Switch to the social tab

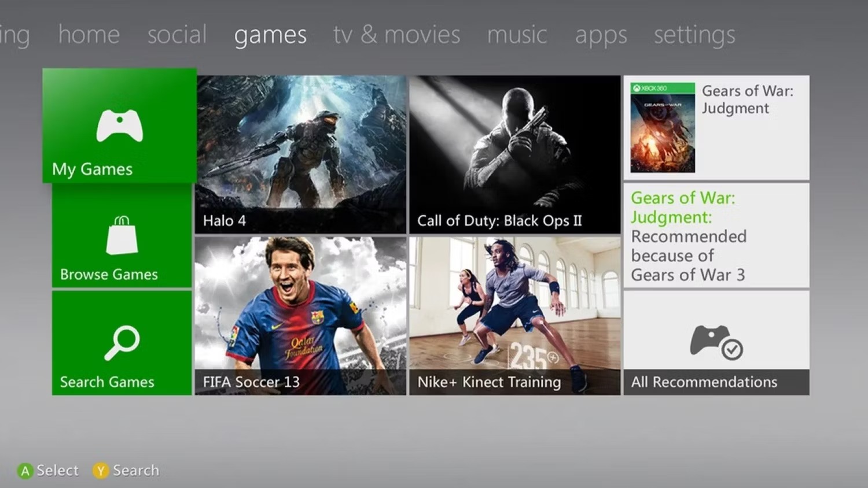coord(177,35)
